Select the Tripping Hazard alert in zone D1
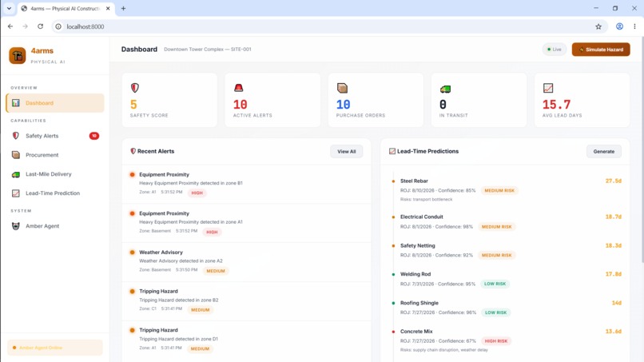 pyautogui.click(x=246, y=340)
